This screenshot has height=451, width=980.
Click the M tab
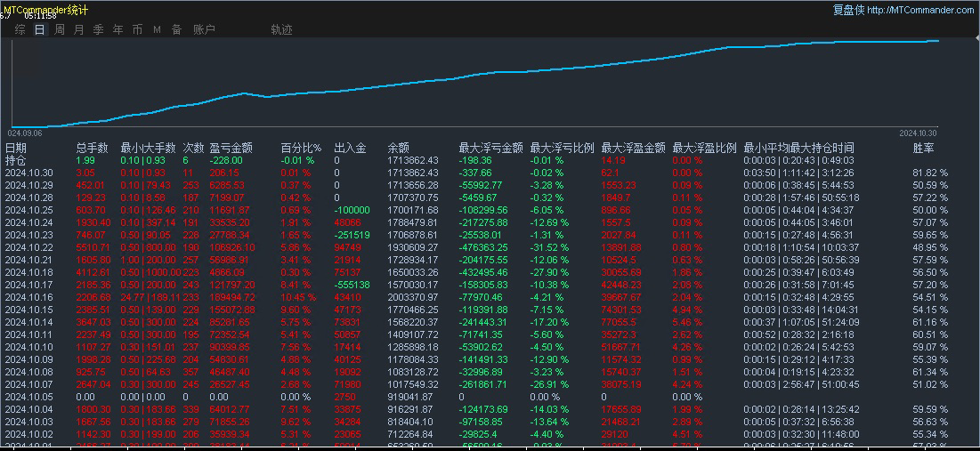click(157, 29)
